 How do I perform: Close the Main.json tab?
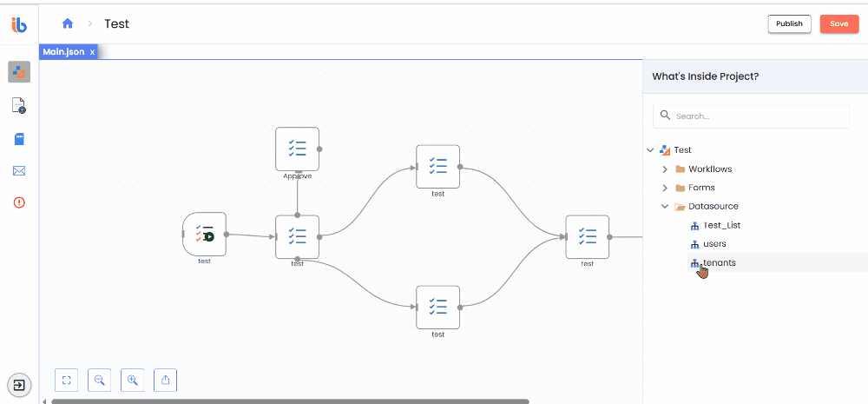pyautogui.click(x=93, y=52)
